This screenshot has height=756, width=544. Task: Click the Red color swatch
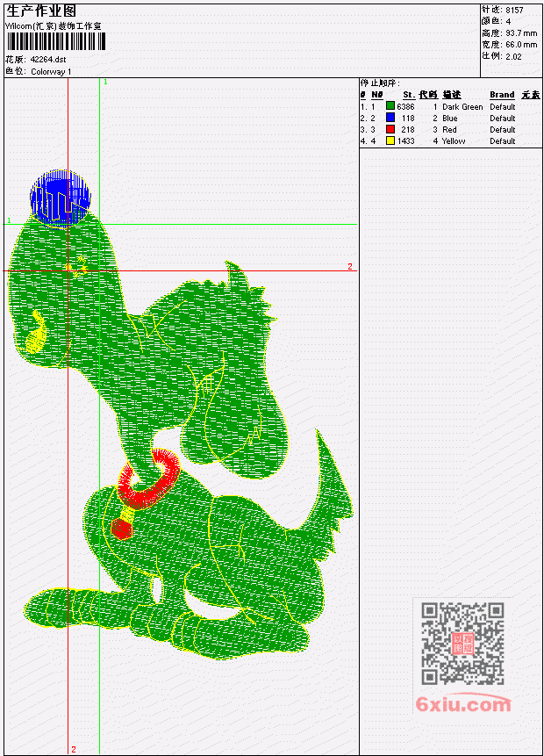[390, 129]
